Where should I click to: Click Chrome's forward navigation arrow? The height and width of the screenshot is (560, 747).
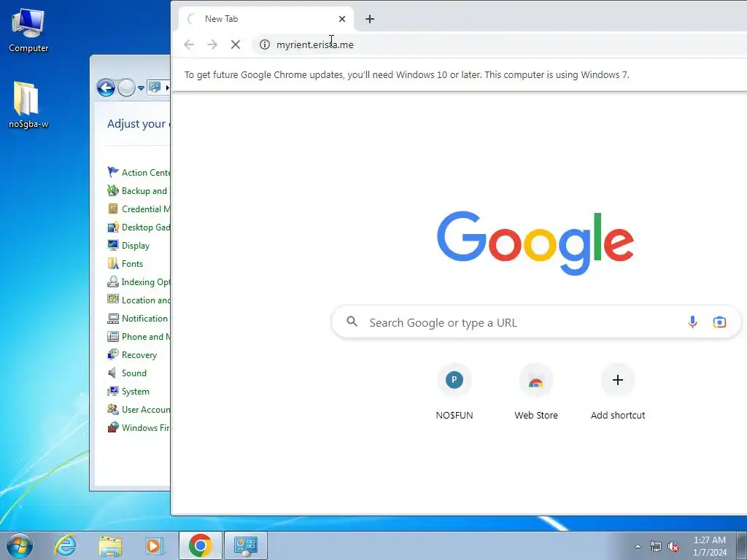click(x=212, y=44)
